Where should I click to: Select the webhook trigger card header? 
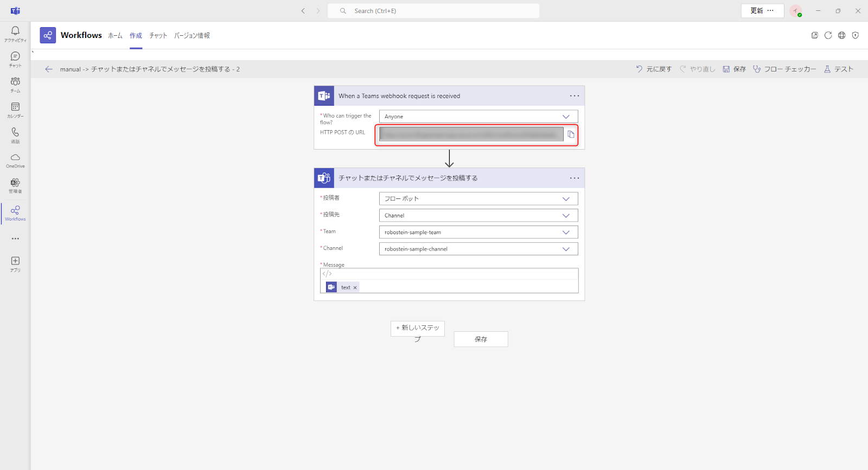point(449,96)
